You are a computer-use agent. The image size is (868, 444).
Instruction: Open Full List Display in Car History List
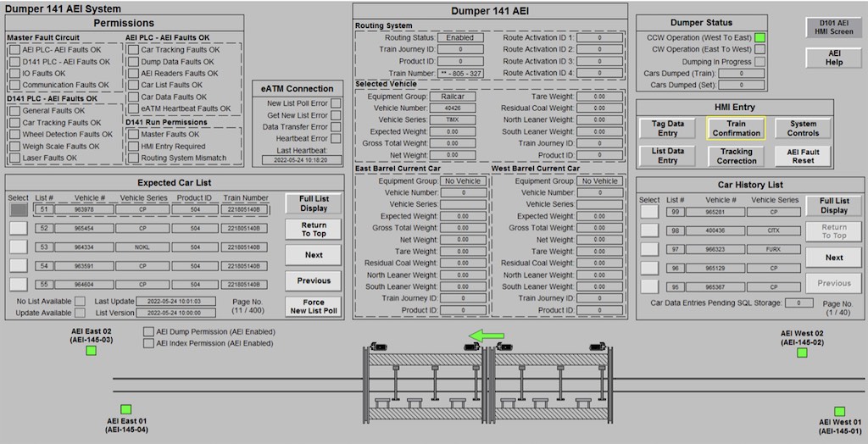[x=834, y=205]
